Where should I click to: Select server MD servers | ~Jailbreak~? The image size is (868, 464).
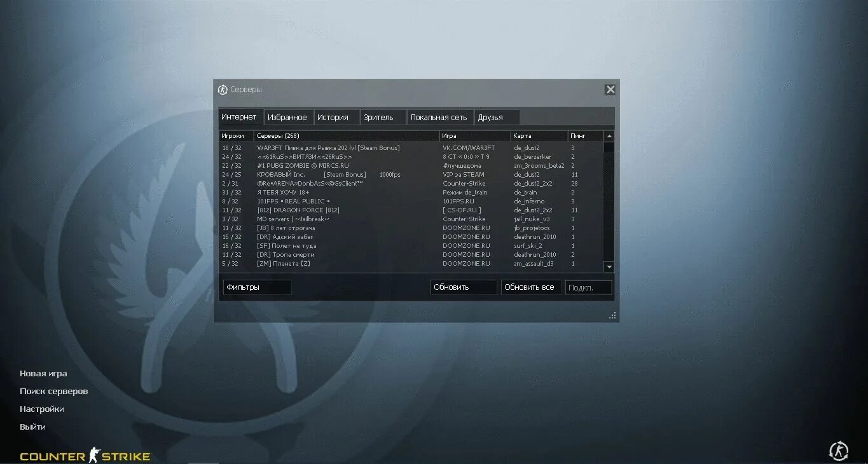(411, 219)
